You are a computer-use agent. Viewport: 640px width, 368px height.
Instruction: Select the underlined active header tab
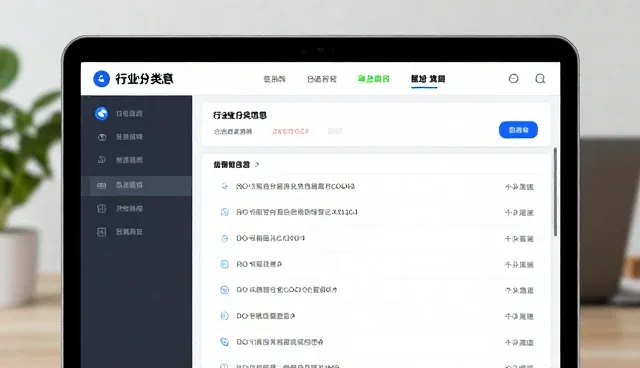(428, 79)
